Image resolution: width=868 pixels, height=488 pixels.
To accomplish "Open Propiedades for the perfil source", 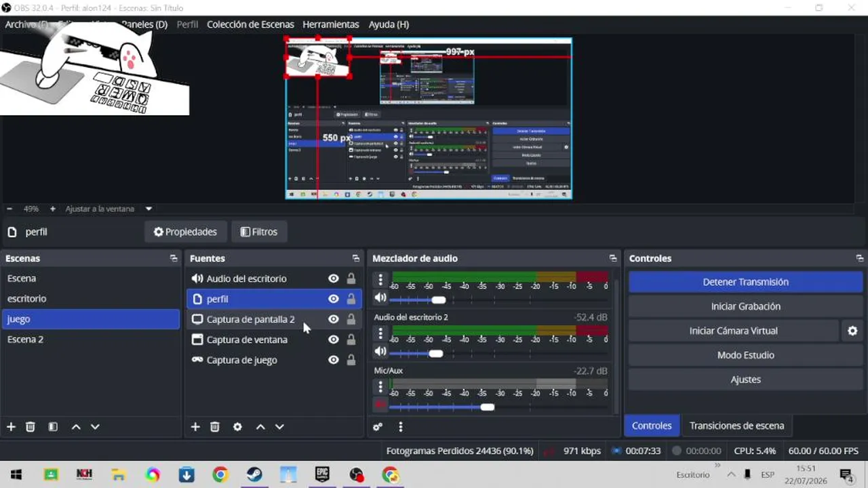I will tap(185, 232).
